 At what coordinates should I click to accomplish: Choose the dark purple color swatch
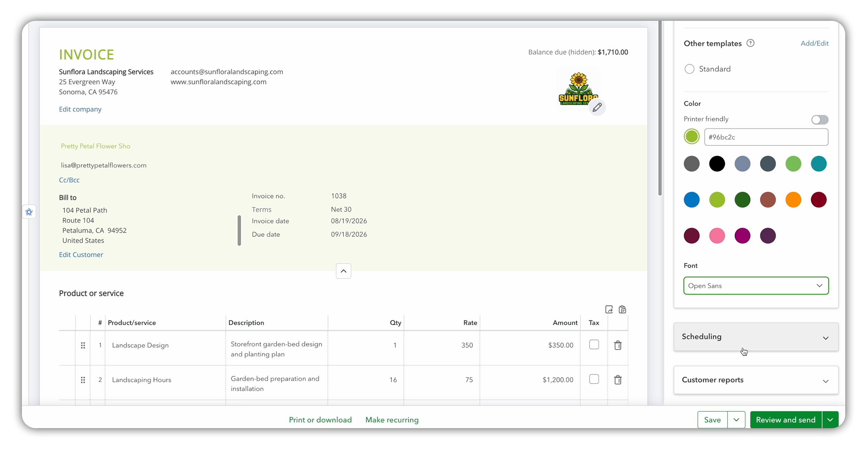tap(768, 235)
